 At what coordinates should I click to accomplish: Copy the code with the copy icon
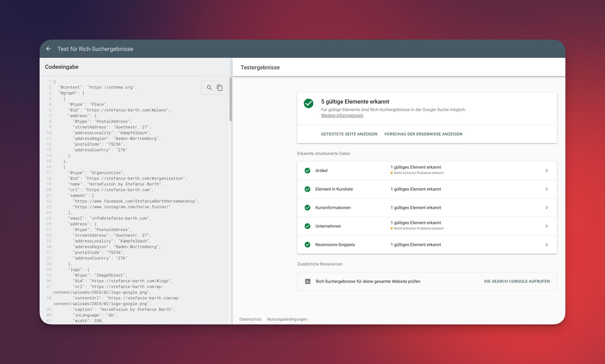click(x=220, y=87)
